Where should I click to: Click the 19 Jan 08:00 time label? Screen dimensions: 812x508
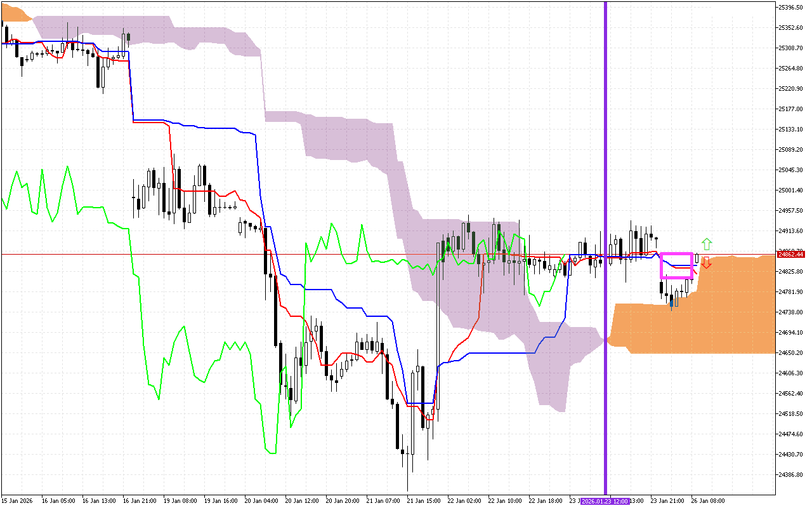180,501
